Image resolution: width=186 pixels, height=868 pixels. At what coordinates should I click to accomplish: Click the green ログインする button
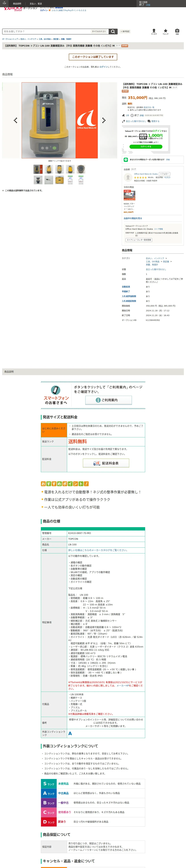(x=146, y=147)
